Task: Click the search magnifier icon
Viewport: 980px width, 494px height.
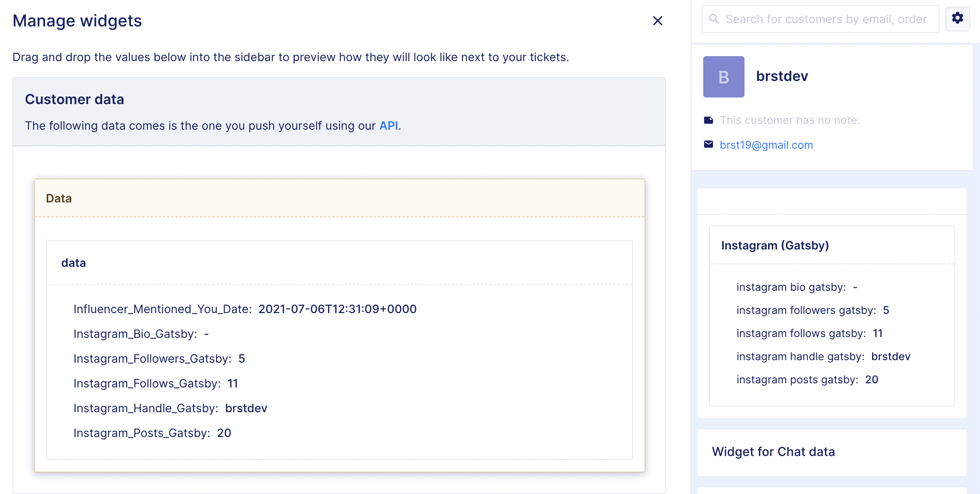Action: pyautogui.click(x=714, y=19)
